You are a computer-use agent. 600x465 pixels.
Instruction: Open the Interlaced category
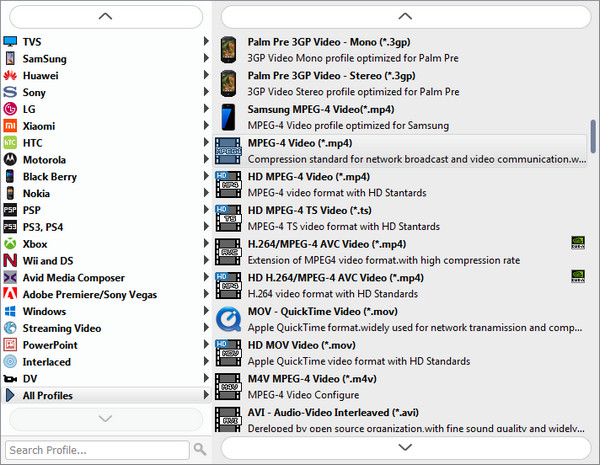[107, 362]
